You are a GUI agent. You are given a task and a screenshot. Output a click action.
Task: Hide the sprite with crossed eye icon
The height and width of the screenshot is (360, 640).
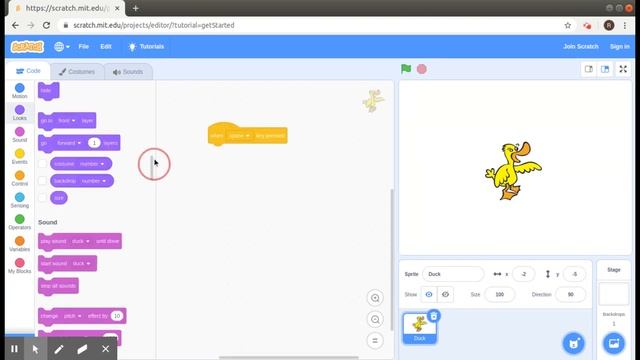445,294
